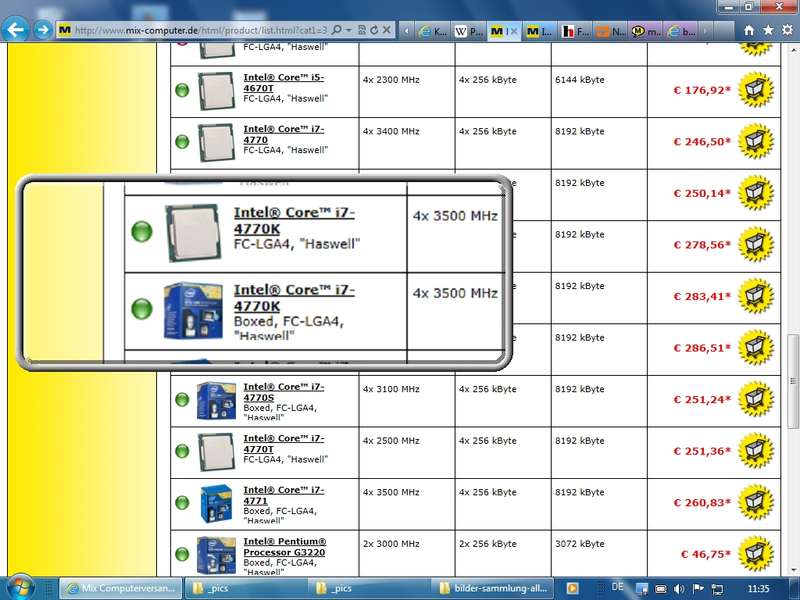Viewport: 800px width, 600px height.
Task: Open 'bilder-sammlung-all...' taskbar folder
Action: point(494,588)
